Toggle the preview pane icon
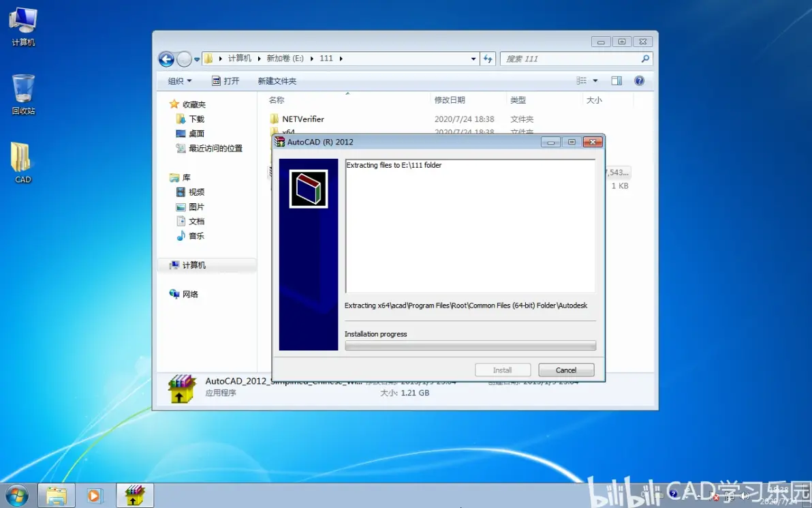 pyautogui.click(x=616, y=80)
